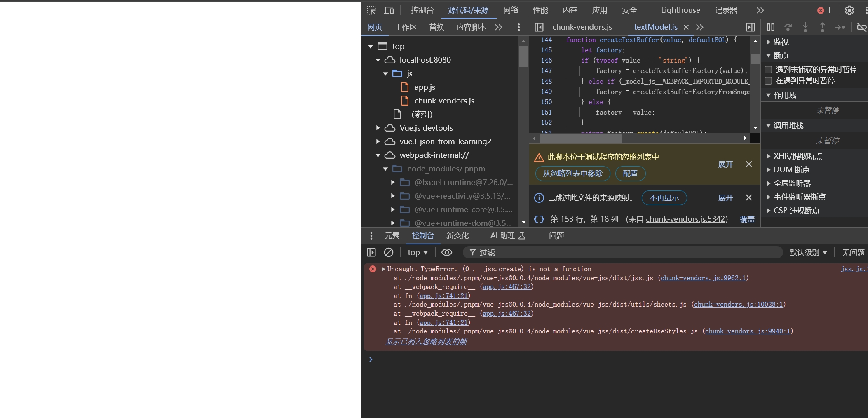Open the drawer three-dot menu
The height and width of the screenshot is (418, 868).
tap(371, 236)
